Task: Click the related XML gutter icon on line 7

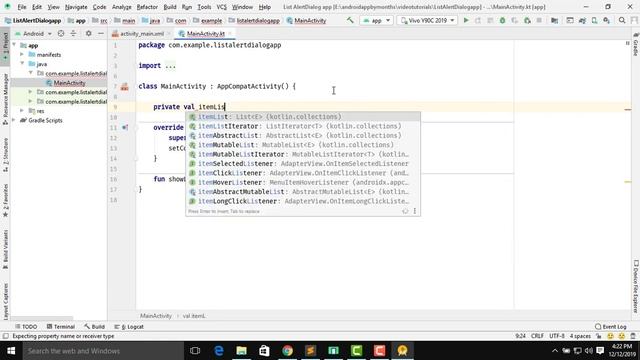Action: 124,87
